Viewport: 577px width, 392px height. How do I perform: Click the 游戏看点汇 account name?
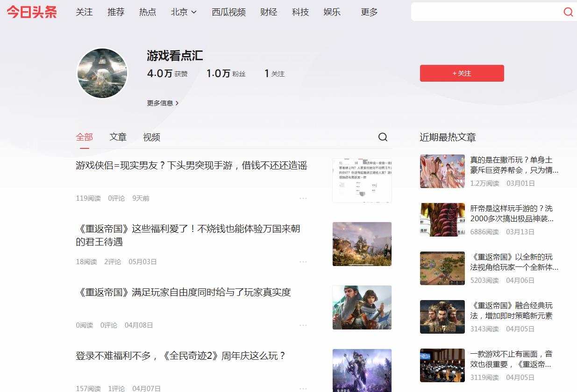click(x=175, y=56)
